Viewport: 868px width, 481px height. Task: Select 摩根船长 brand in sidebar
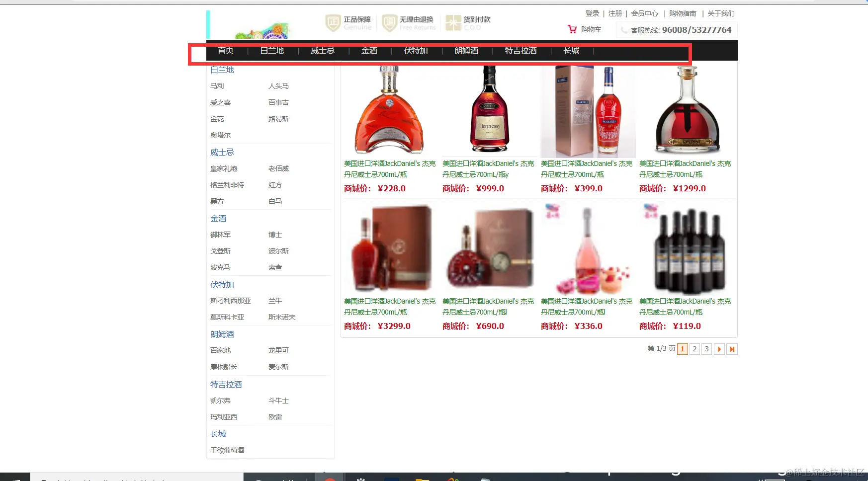tap(224, 367)
